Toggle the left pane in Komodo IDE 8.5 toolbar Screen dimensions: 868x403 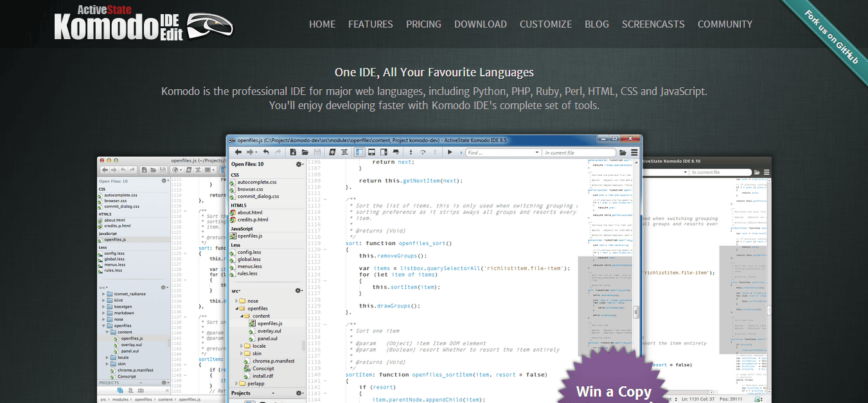point(360,152)
